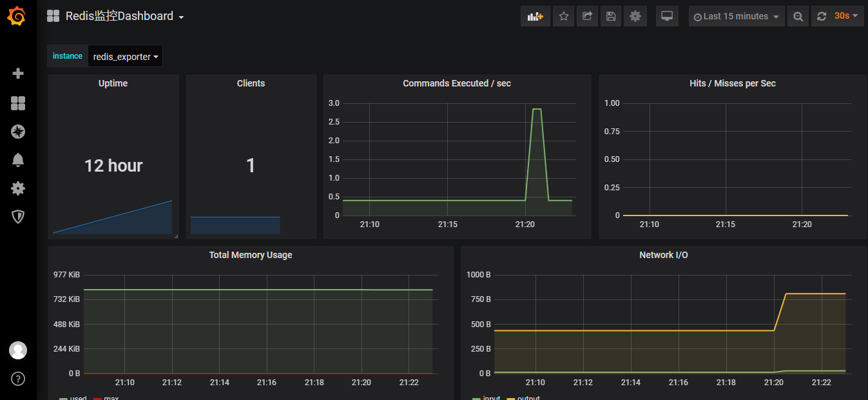Star this dashboard as favorite
The width and height of the screenshot is (868, 400).
(x=564, y=16)
